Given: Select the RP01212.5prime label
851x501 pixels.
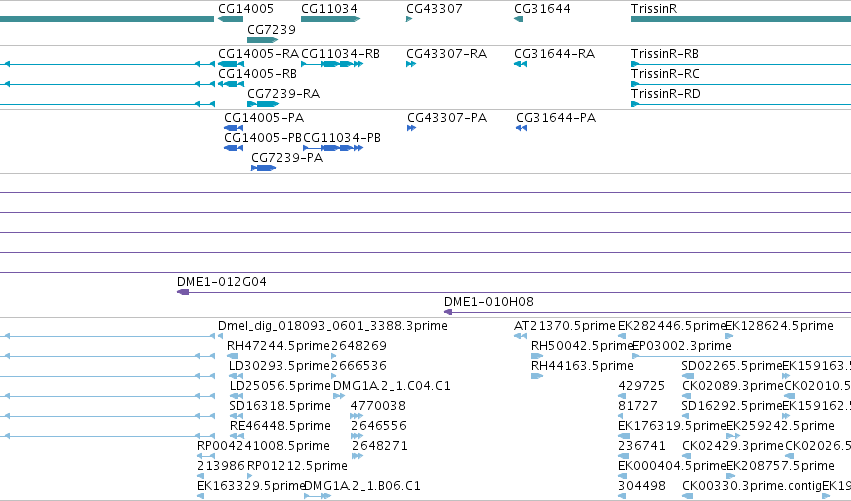Looking at the screenshot, I should [297, 466].
